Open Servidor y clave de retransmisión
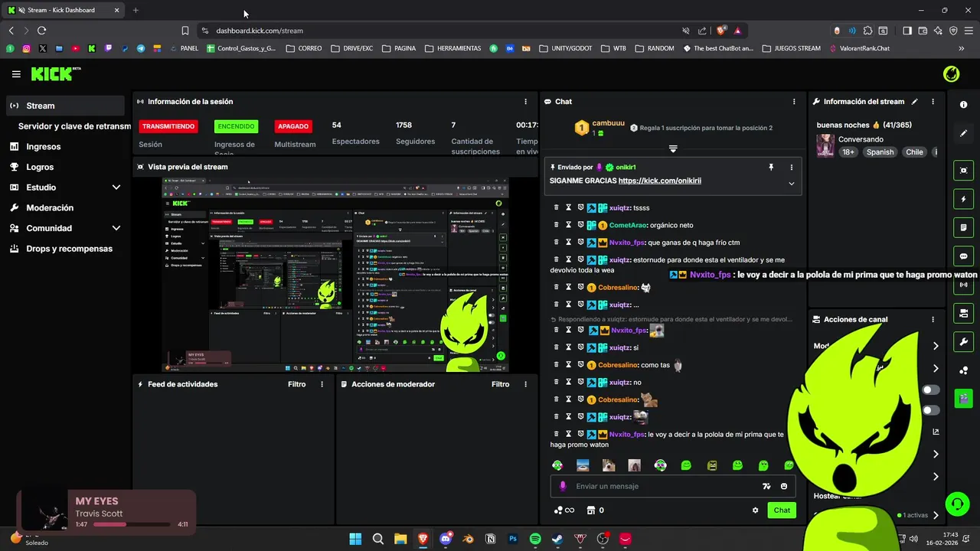 (73, 126)
